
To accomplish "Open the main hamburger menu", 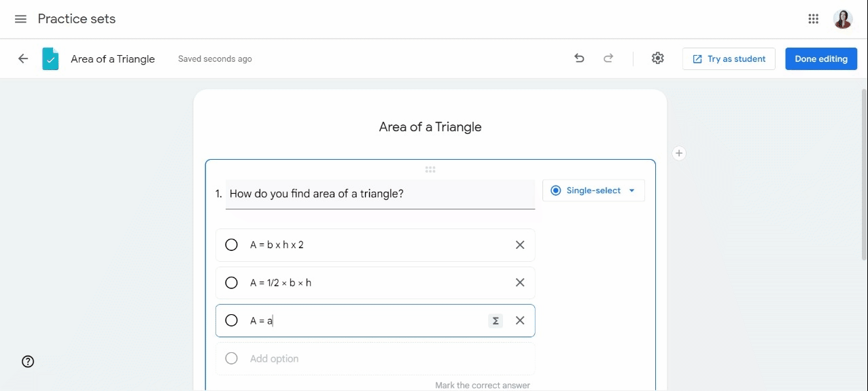I will point(20,19).
